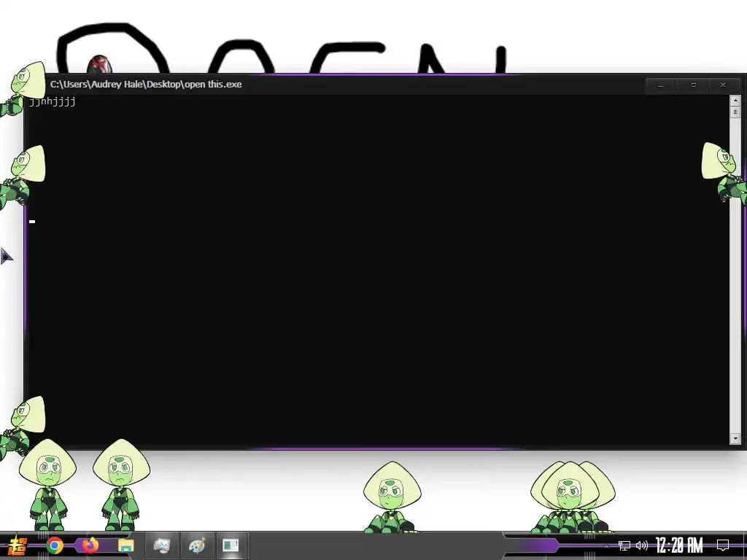
Task: Launch Google Chrome from the taskbar
Action: tap(54, 545)
